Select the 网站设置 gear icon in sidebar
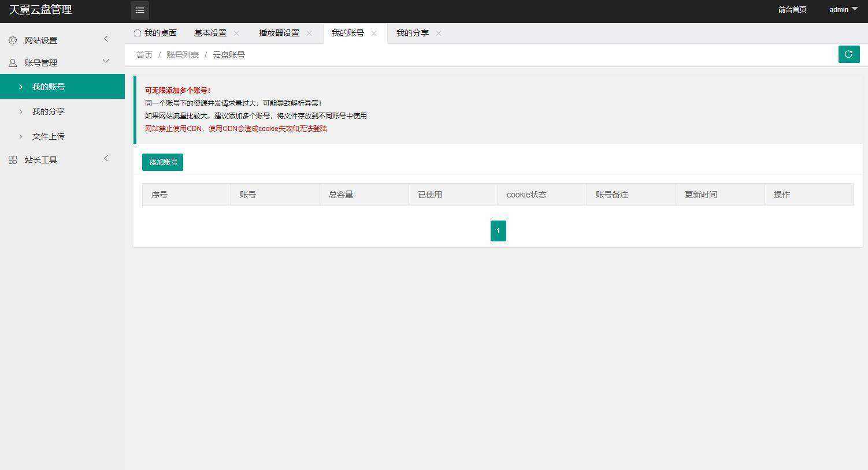 (x=12, y=40)
